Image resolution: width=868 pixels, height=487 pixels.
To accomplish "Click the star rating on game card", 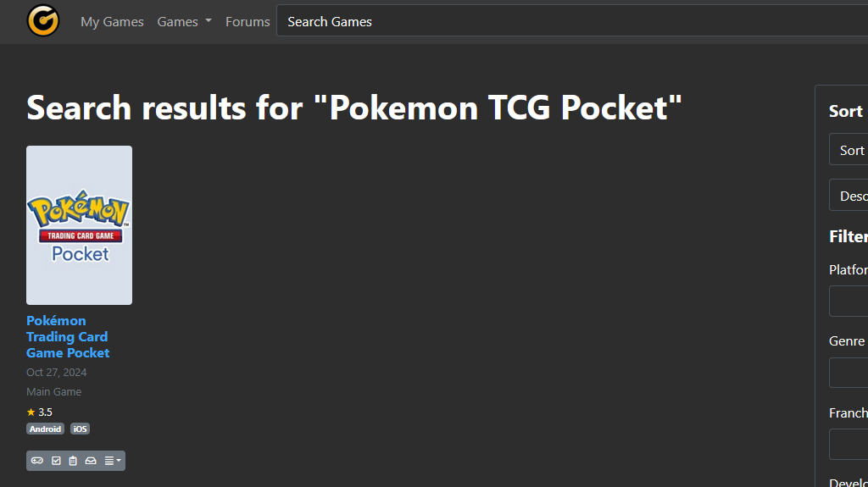I will pyautogui.click(x=39, y=412).
